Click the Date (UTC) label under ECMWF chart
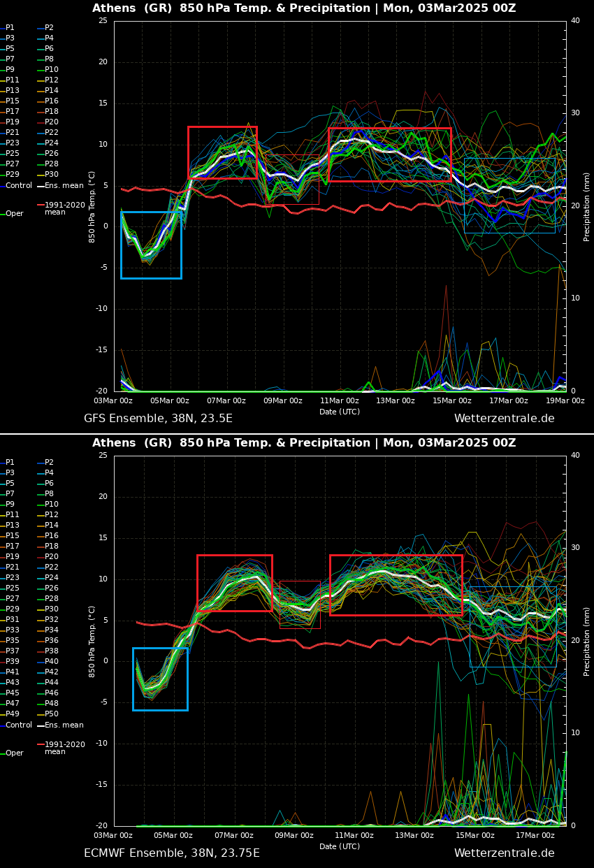 point(340,846)
